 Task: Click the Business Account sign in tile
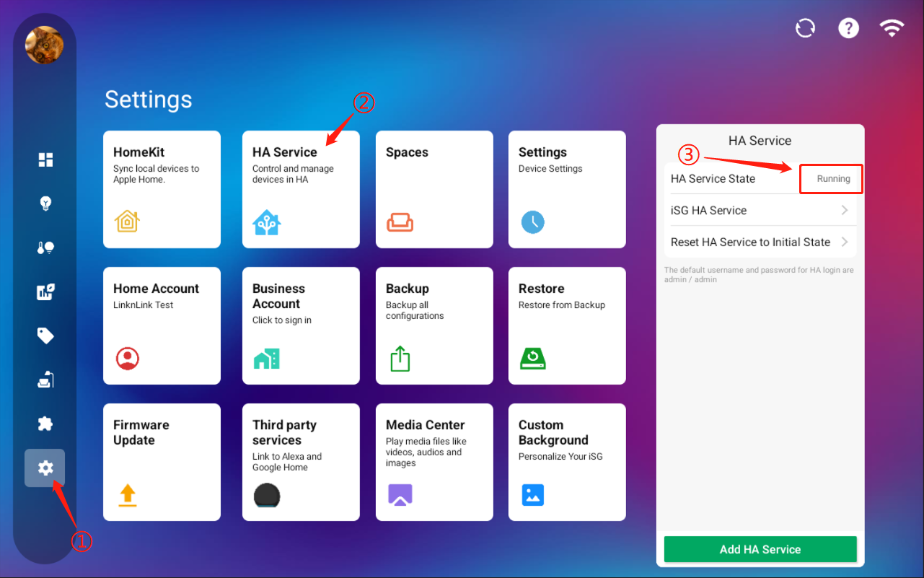point(301,325)
